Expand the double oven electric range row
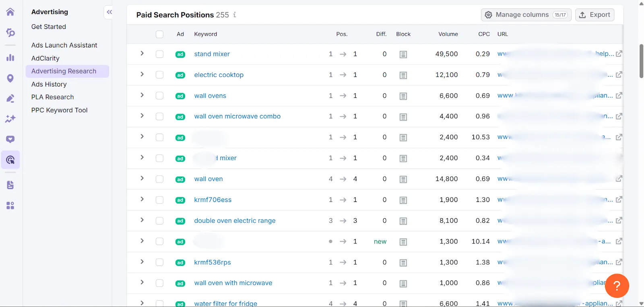The height and width of the screenshot is (307, 644). (x=142, y=220)
